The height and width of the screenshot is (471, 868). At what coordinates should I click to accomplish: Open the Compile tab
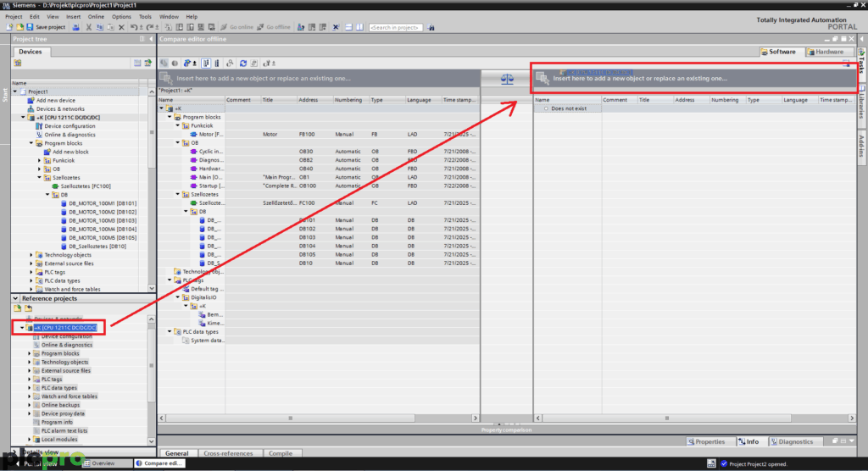coord(281,453)
